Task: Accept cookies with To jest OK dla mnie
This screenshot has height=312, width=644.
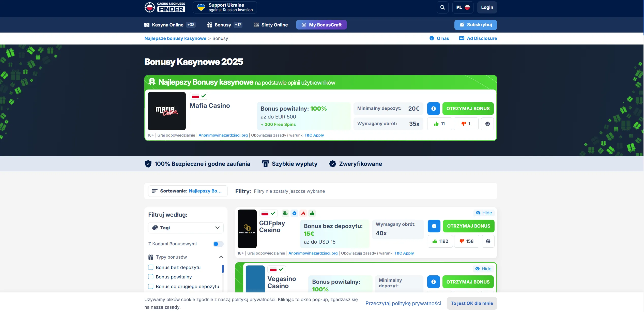Action: pos(472,303)
